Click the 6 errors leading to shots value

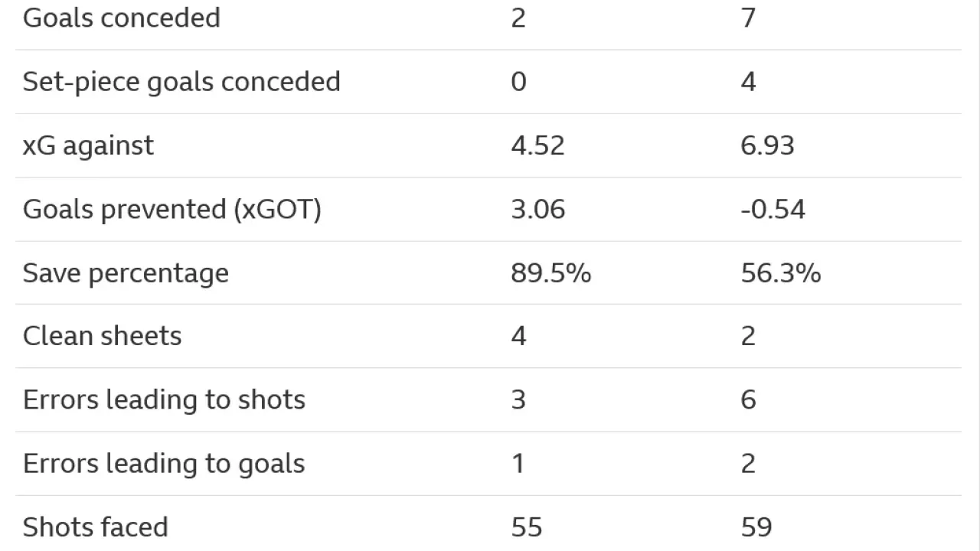(748, 399)
